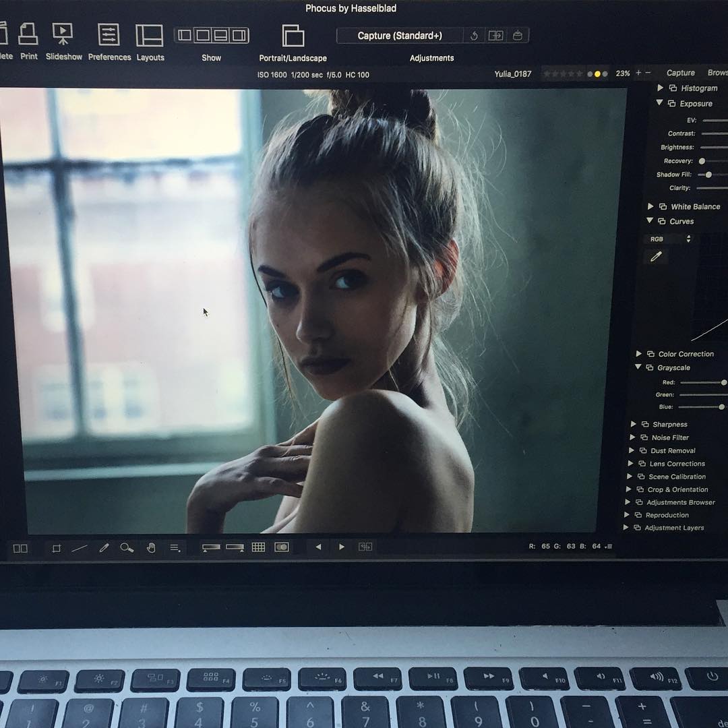This screenshot has width=728, height=728.
Task: Open the Preferences sliders icon
Action: tap(109, 34)
